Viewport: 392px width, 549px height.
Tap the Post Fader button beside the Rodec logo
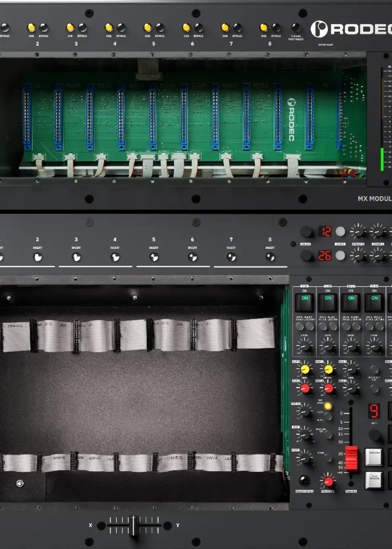296,28
